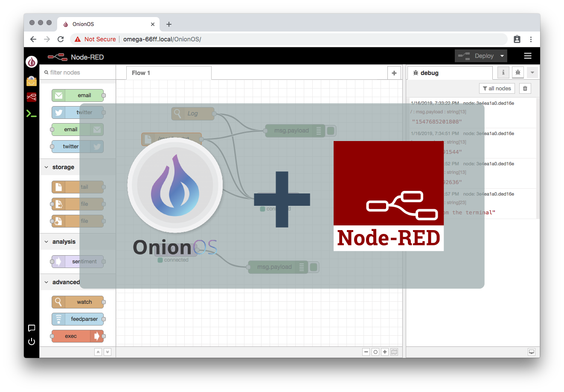The width and height of the screenshot is (564, 392).
Task: Toggle the display icon at the bottom right
Action: coord(532,352)
